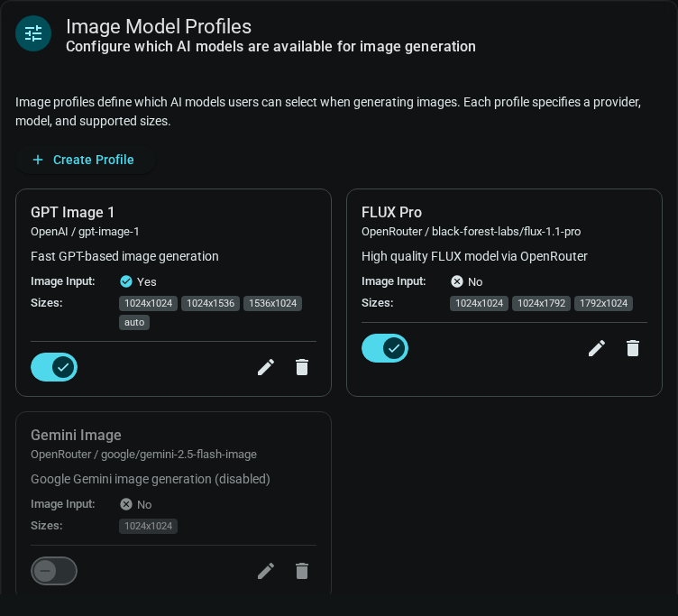Click FLUX Pro's 1024x1024 size chip
This screenshot has height=616, width=678.
click(x=479, y=303)
